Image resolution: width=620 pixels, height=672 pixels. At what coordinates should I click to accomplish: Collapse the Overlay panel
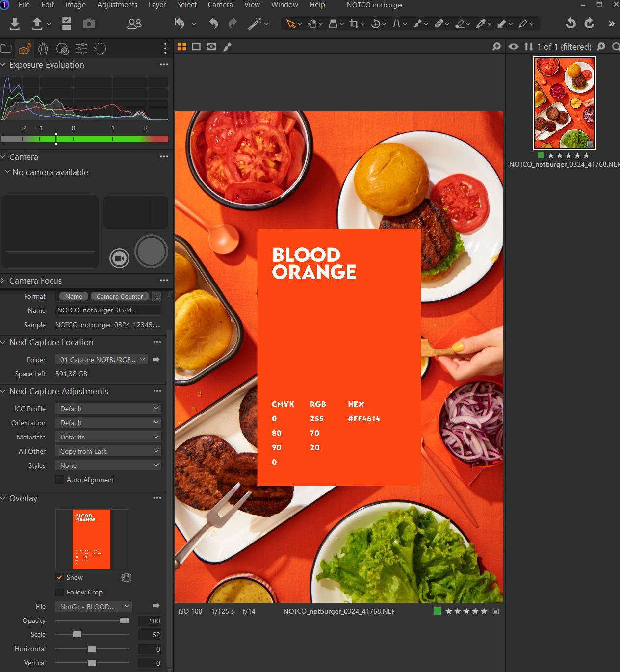(3, 498)
